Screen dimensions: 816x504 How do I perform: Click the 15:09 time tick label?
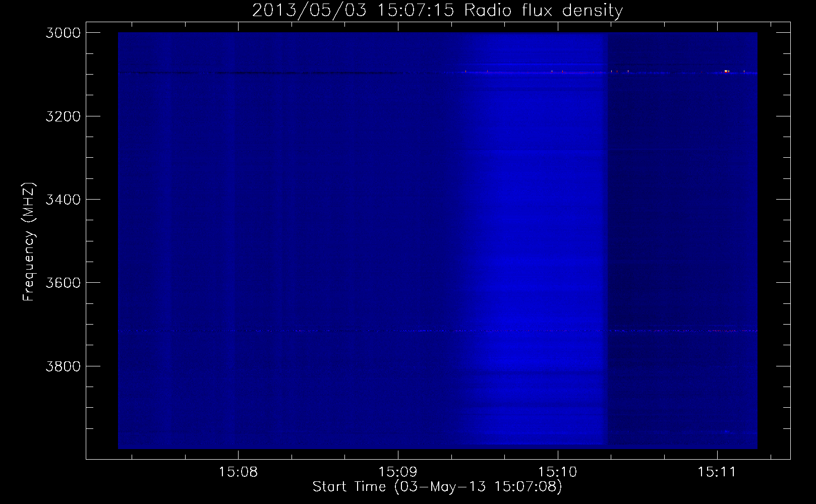(398, 472)
